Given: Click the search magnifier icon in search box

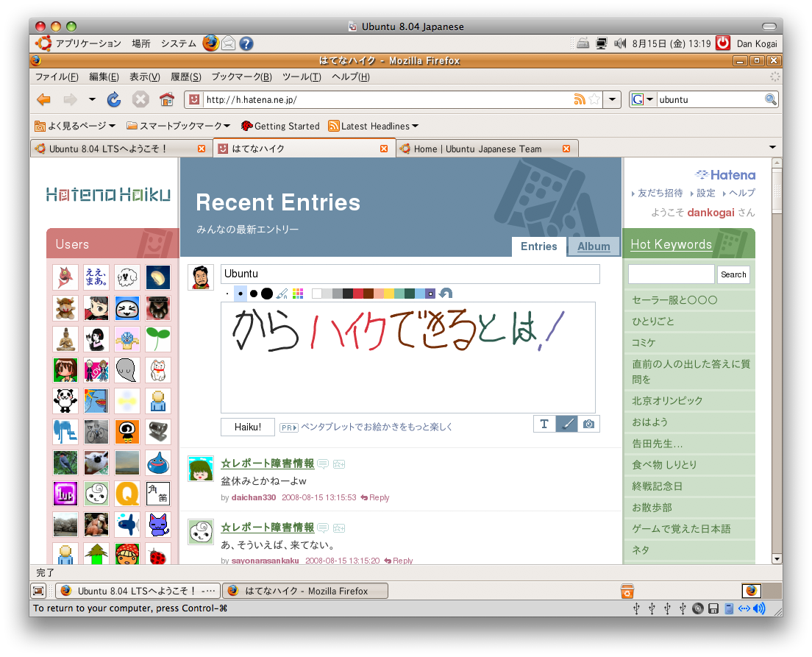Looking at the screenshot, I should [771, 99].
